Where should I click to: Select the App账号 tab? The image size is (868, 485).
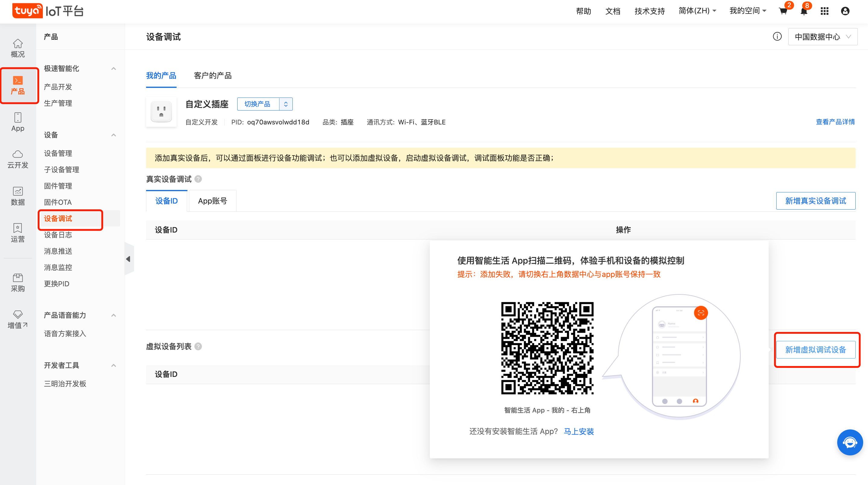coord(212,201)
